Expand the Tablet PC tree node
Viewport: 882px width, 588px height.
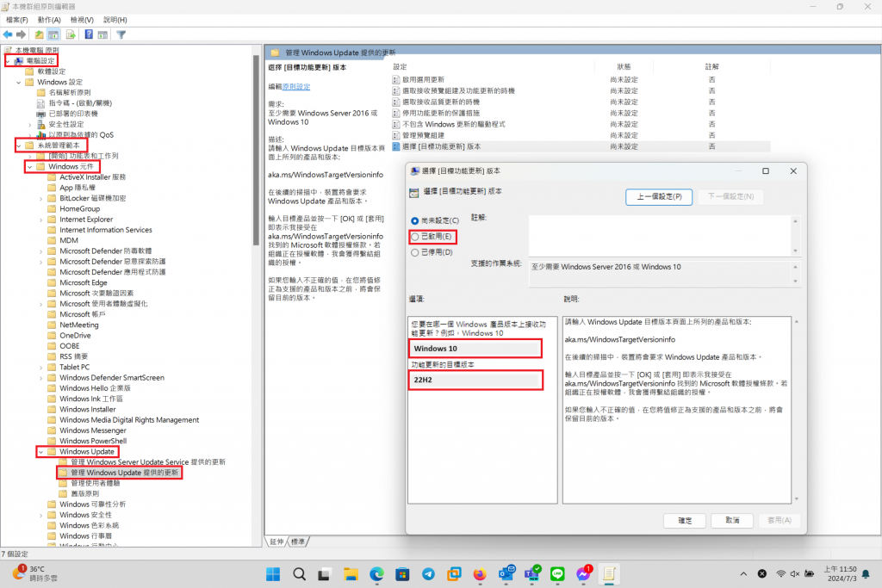(x=41, y=368)
